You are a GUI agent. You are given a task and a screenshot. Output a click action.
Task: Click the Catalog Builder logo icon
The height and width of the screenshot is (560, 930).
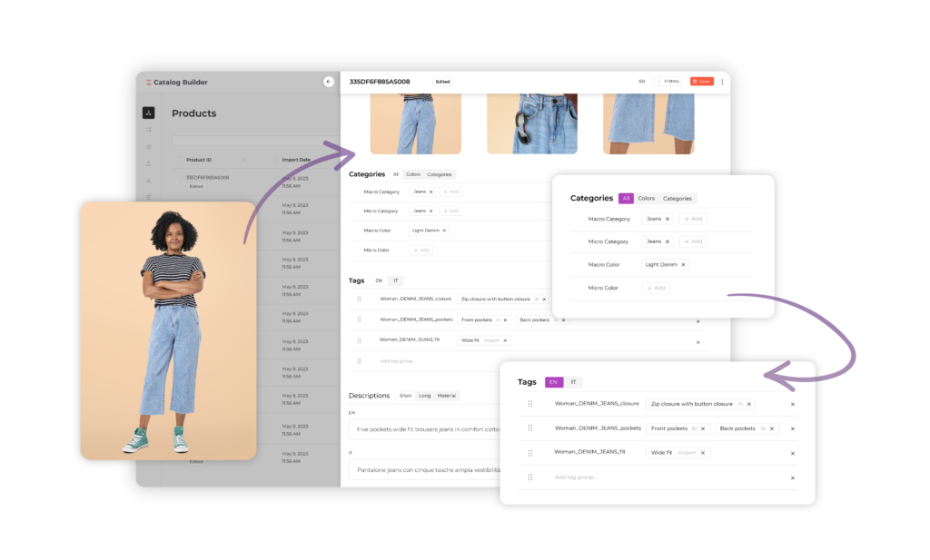(149, 82)
